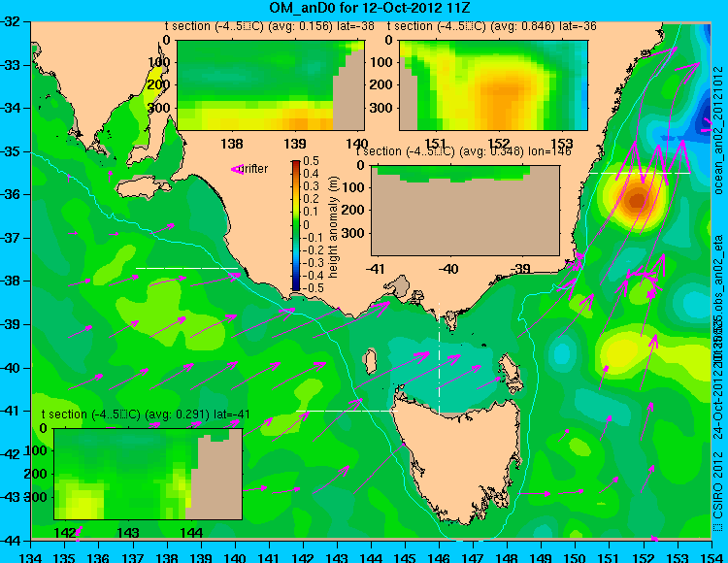
Task: Click the 143 tick in lat=-41 inset
Action: point(128,533)
